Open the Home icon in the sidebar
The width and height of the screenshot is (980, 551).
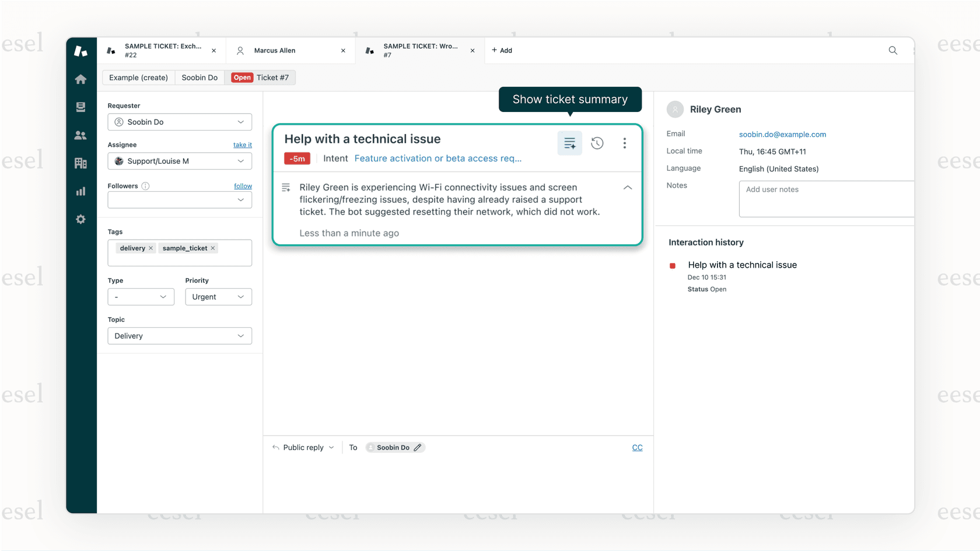point(81,79)
